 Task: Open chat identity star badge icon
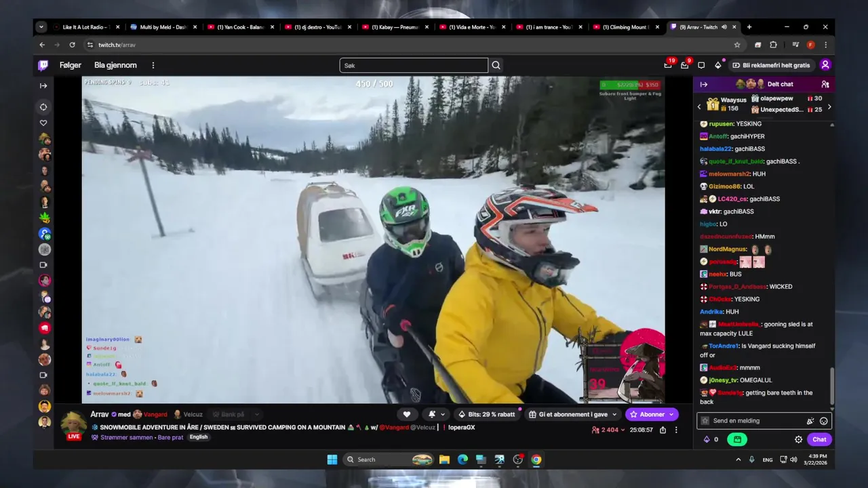[x=705, y=421]
